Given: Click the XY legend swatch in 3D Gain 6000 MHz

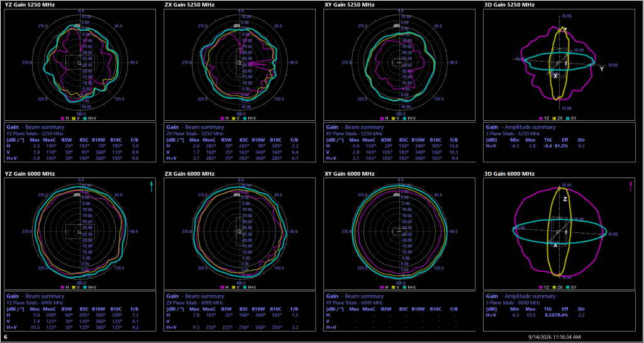Looking at the screenshot, I should [x=568, y=287].
